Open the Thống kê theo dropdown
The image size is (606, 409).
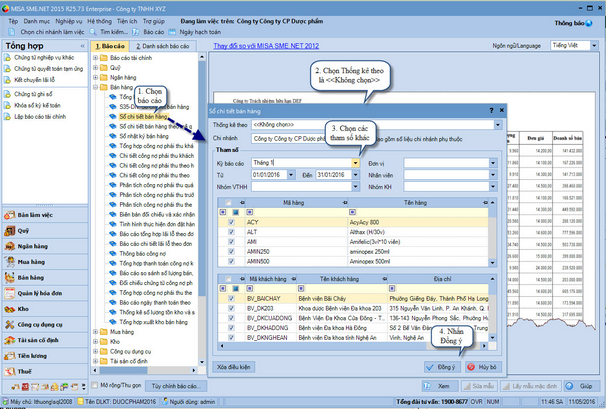pos(497,125)
